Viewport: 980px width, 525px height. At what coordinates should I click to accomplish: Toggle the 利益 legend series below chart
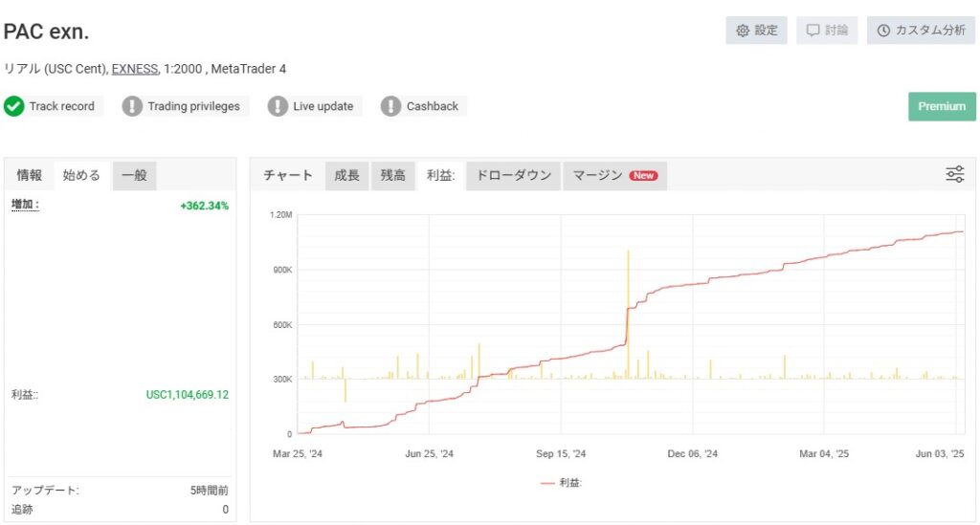(x=561, y=483)
